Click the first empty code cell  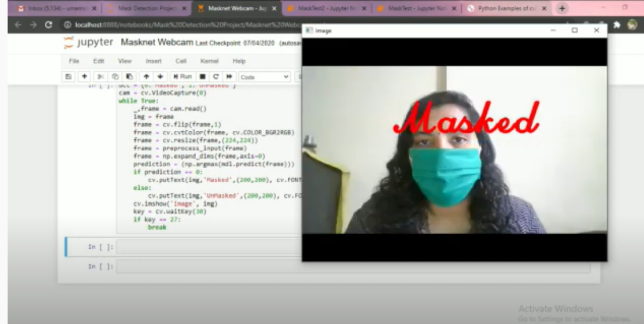click(x=210, y=247)
